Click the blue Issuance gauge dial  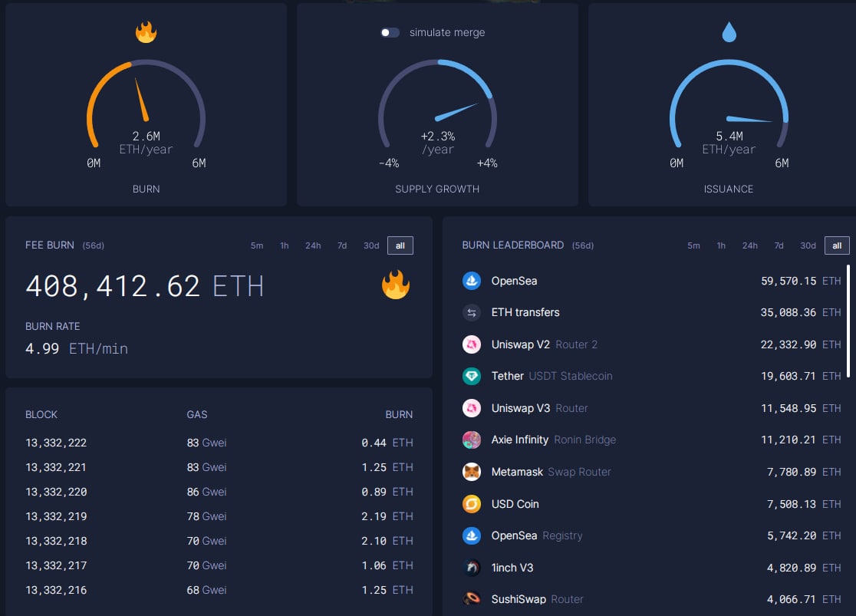(x=729, y=104)
